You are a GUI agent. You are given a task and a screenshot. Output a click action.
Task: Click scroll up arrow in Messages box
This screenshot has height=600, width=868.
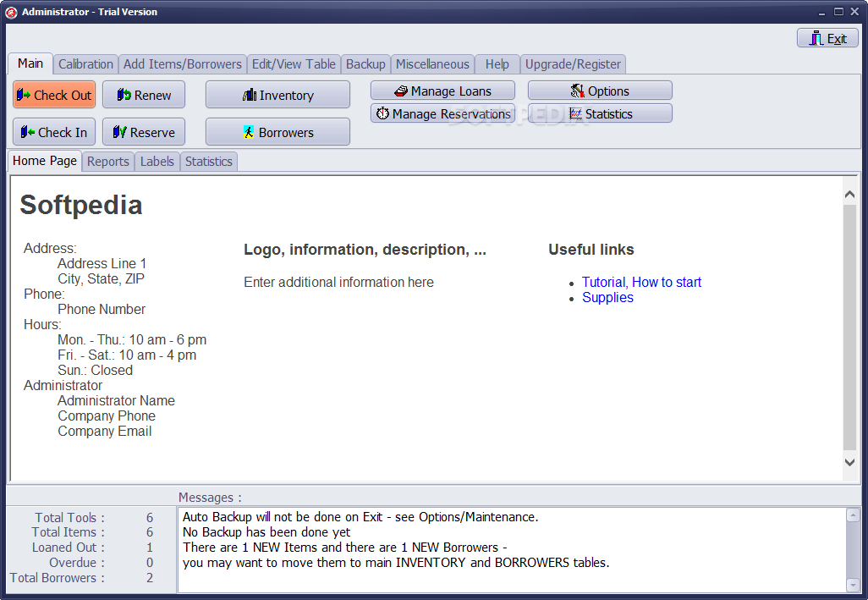point(853,515)
